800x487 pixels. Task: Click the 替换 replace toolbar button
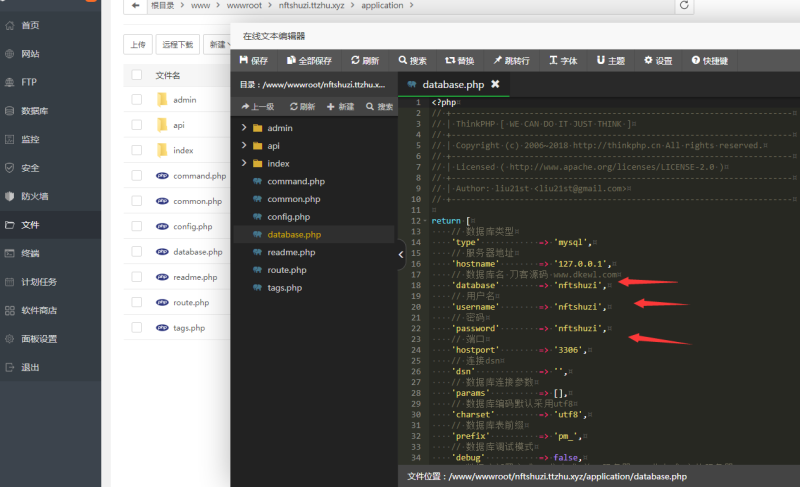point(459,61)
